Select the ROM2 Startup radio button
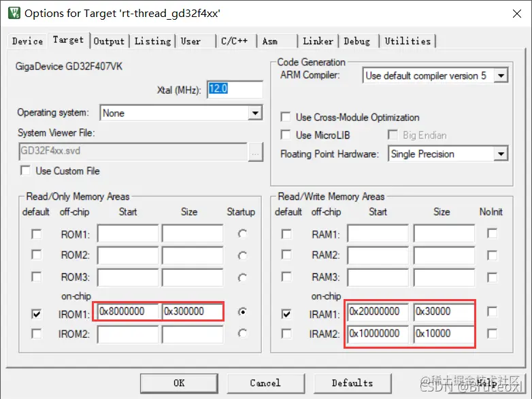This screenshot has width=532, height=399. (242, 256)
